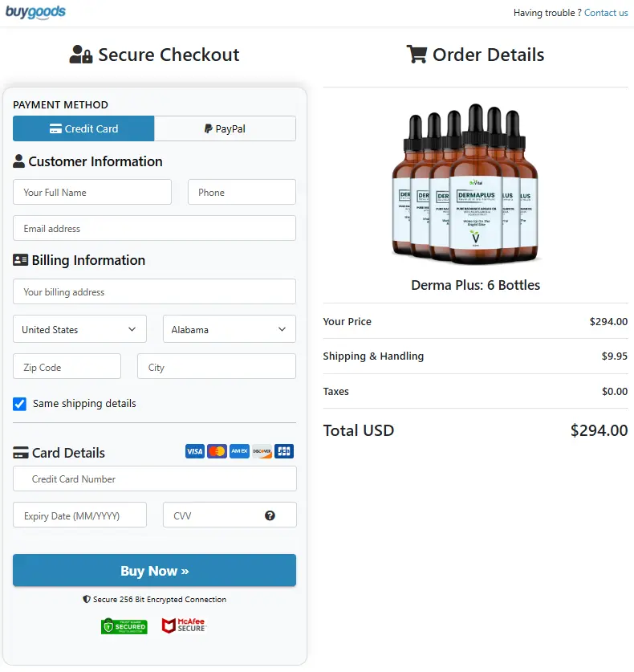Click the Mastercard icon
The image size is (634, 672).
coord(217,451)
